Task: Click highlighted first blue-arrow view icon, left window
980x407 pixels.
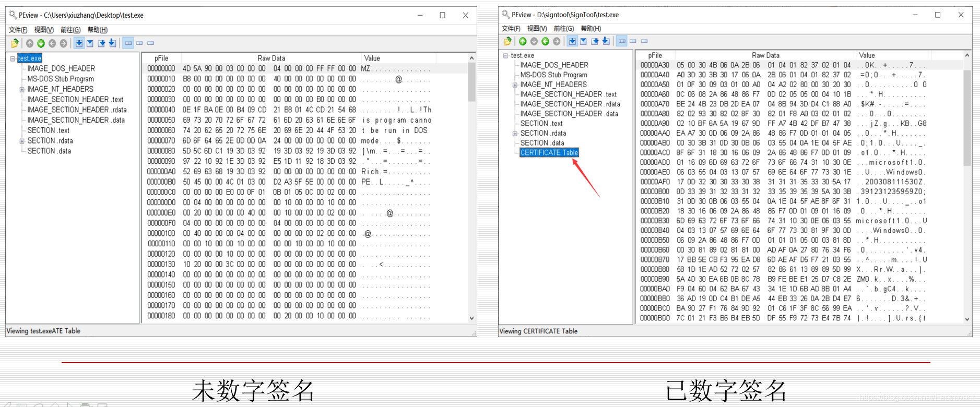Action: (x=79, y=43)
